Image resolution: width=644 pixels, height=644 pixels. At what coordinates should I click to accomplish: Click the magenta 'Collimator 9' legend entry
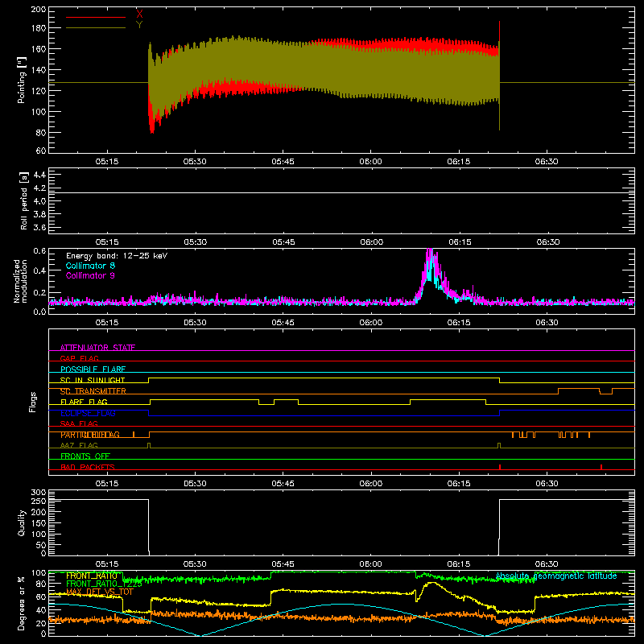90,275
